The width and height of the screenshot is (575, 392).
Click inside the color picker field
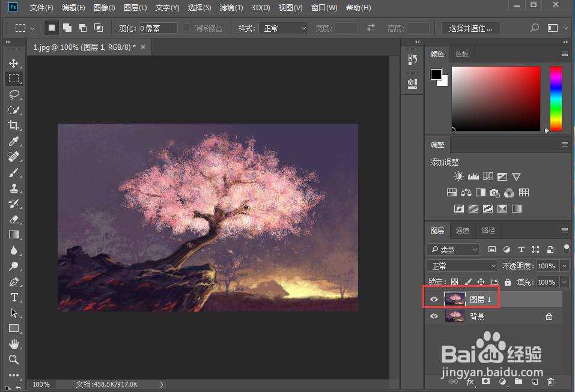click(496, 98)
